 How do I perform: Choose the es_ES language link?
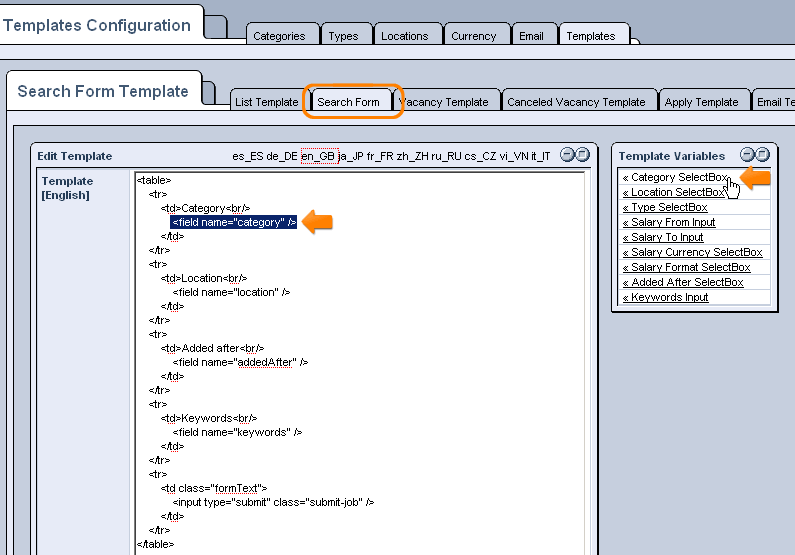(x=247, y=156)
